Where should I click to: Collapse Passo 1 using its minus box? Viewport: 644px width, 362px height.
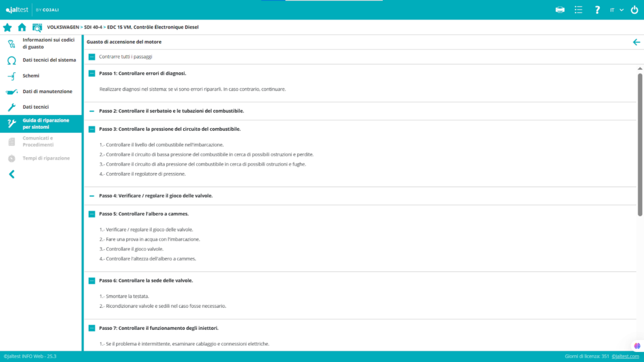click(x=92, y=74)
